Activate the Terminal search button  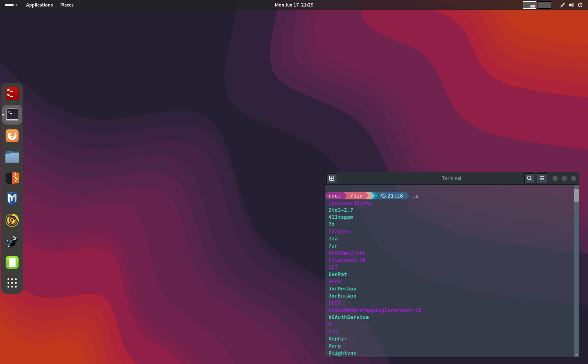tap(529, 178)
